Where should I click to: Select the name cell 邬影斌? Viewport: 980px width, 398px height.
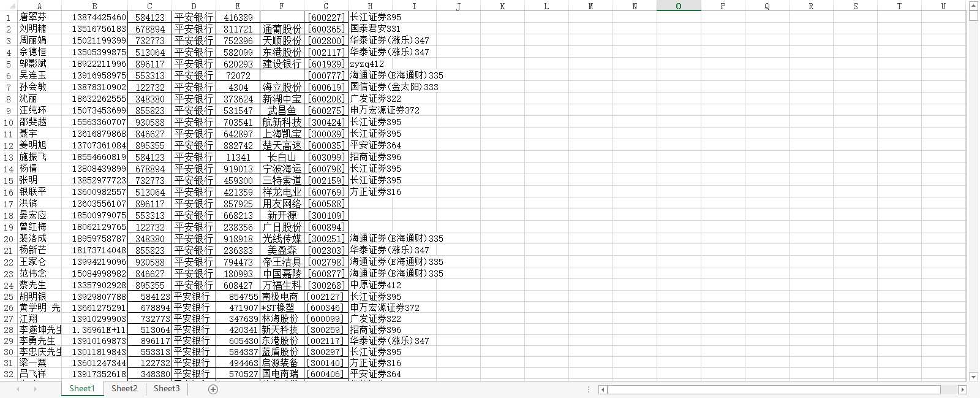click(39, 64)
